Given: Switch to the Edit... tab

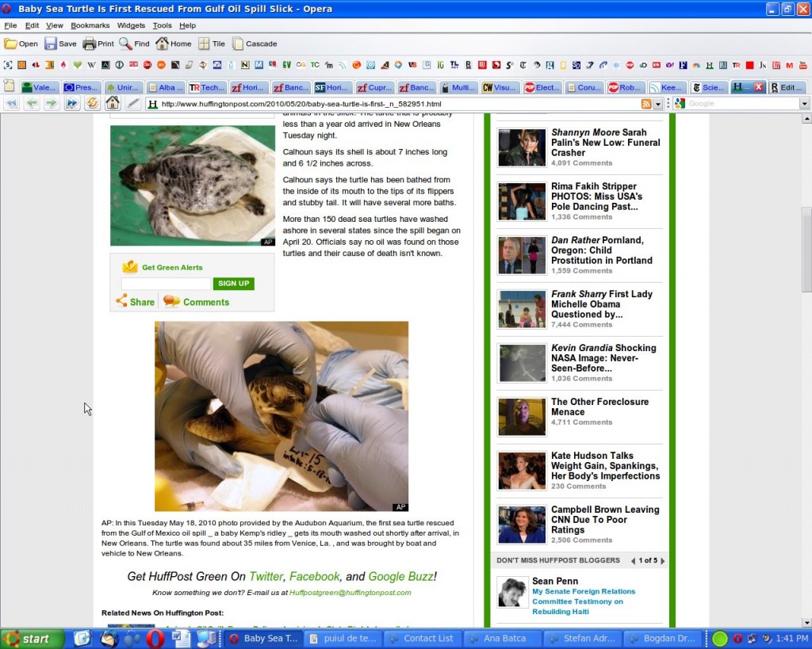Looking at the screenshot, I should point(787,87).
